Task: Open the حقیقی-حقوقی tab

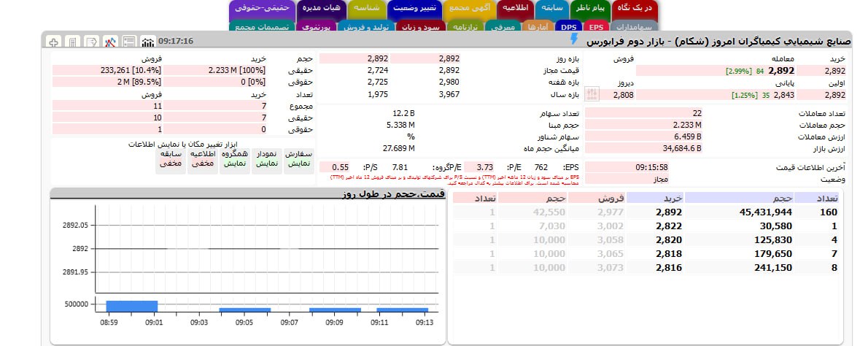Action: pos(262,9)
